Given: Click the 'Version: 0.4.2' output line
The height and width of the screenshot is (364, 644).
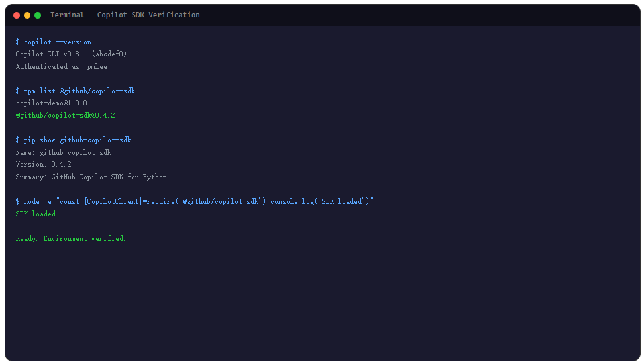Looking at the screenshot, I should point(44,165).
